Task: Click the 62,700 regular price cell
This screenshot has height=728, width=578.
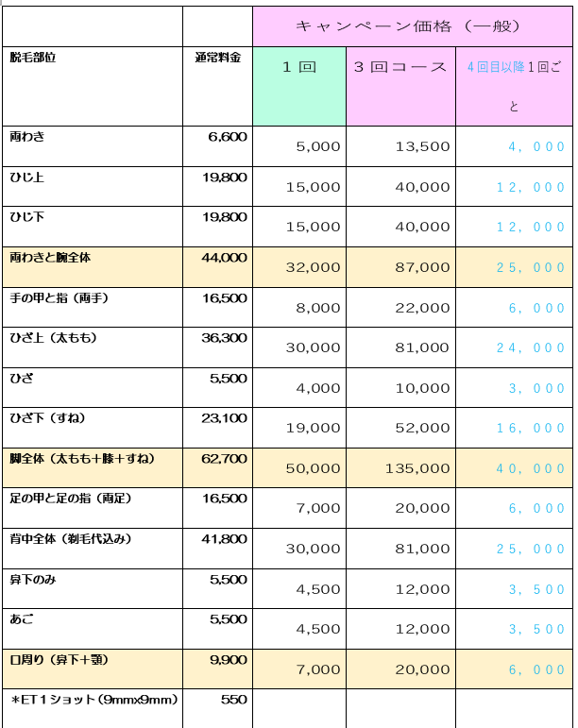Action: pyautogui.click(x=224, y=459)
